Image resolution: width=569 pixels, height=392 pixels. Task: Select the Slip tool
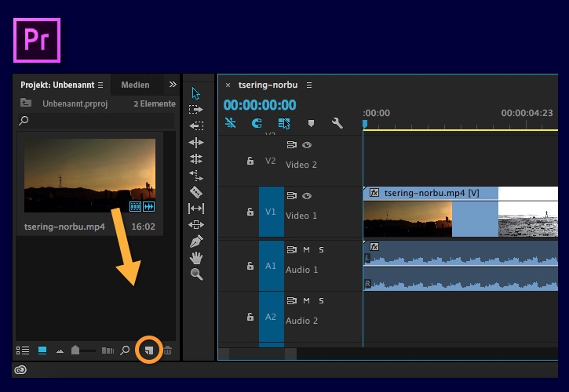click(196, 209)
